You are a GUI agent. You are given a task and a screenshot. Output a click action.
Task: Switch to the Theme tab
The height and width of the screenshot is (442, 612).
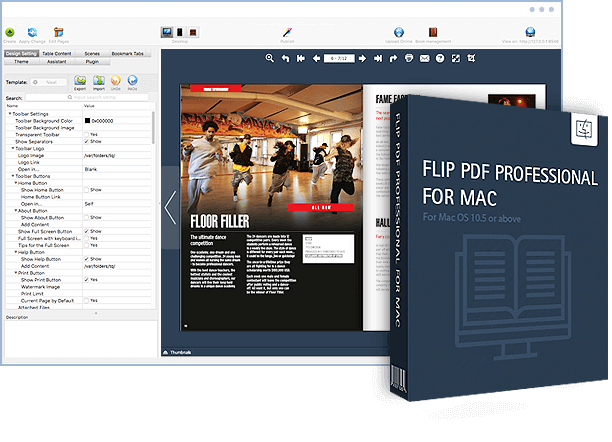(x=21, y=62)
